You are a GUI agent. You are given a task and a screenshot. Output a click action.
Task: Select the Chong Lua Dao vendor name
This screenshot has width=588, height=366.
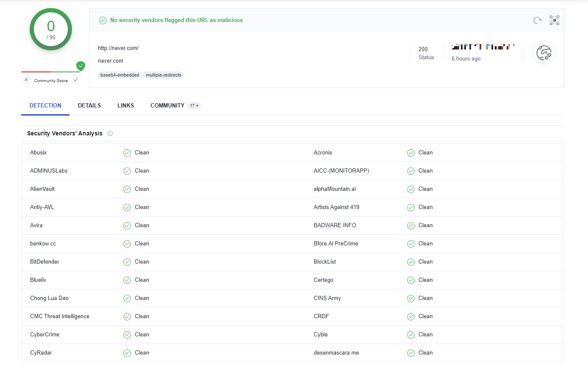49,298
